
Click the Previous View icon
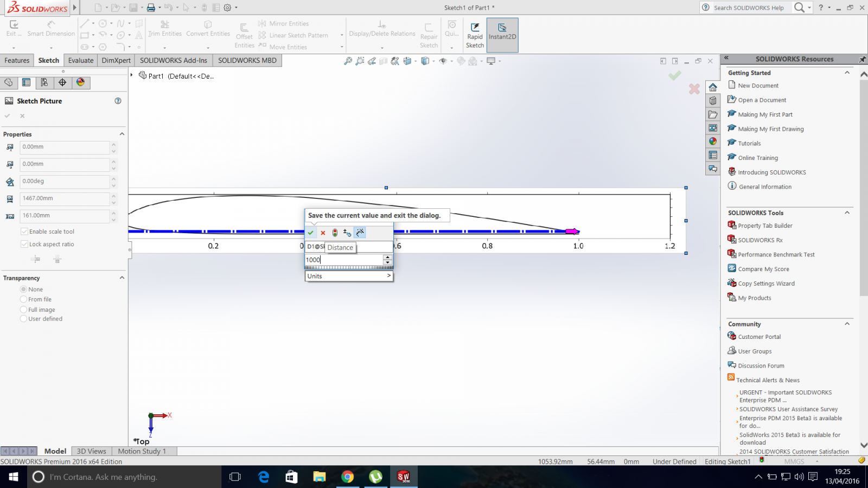[372, 61]
